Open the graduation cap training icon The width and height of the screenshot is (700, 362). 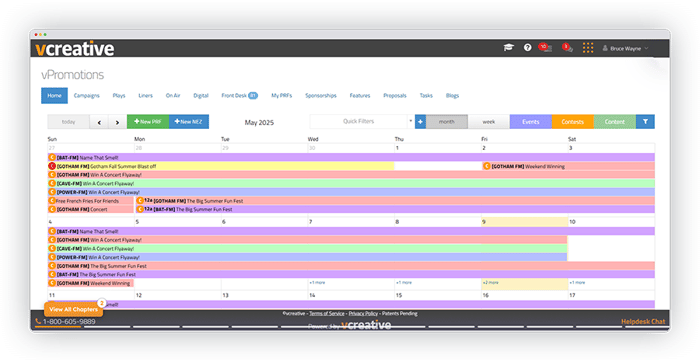click(x=508, y=48)
